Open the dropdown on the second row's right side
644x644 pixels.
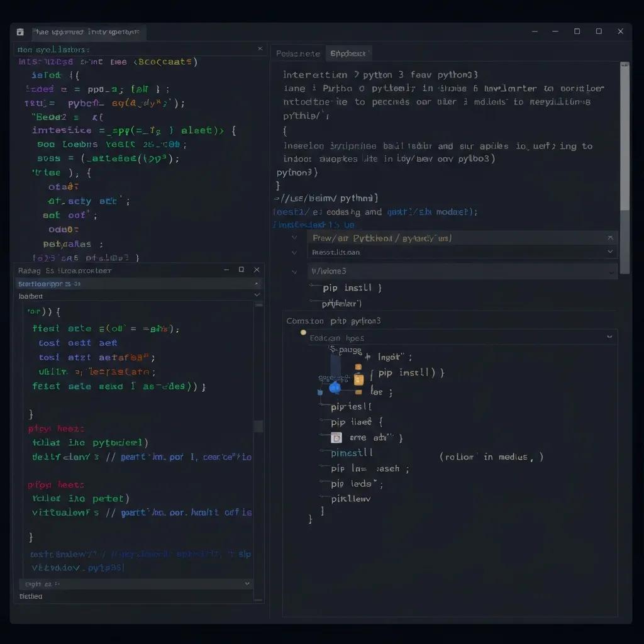pyautogui.click(x=609, y=252)
